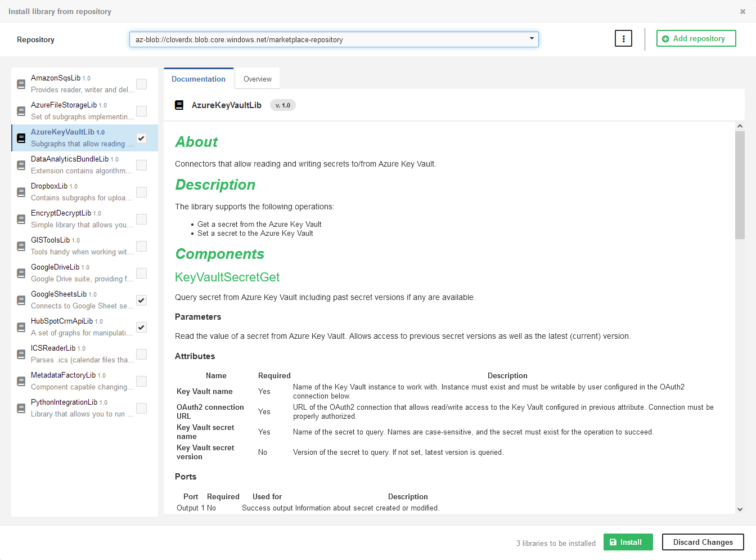Switch to the Overview tab
The image size is (756, 560).
tap(258, 79)
